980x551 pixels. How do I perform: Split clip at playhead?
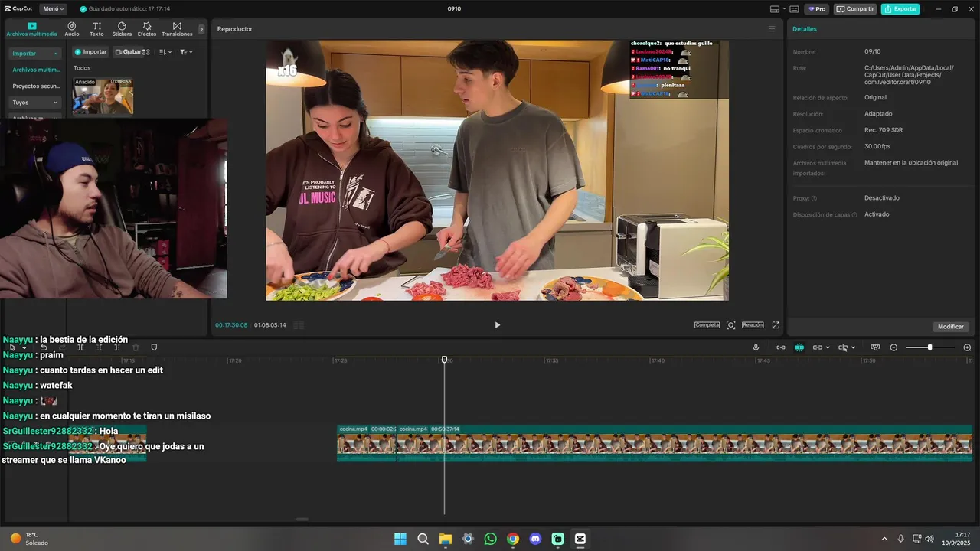click(x=80, y=347)
